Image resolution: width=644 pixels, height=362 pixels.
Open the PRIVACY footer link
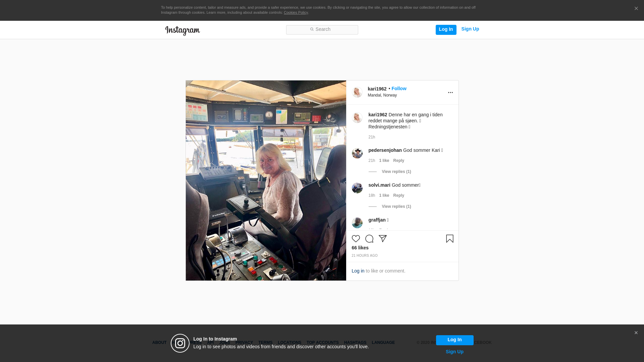(x=244, y=343)
